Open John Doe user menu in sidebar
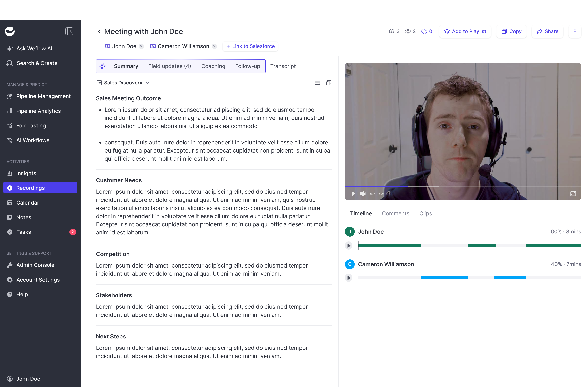Screen dimensions: 588x387 click(28, 379)
